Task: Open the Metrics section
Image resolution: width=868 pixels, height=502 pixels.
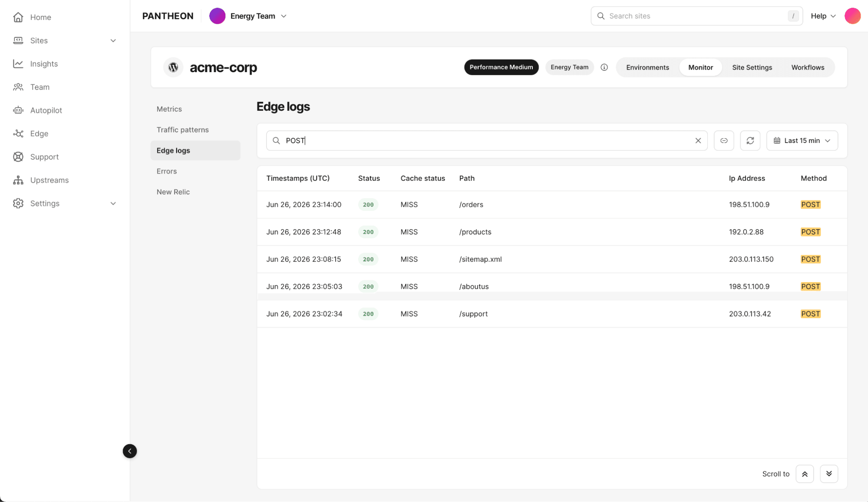Action: point(169,109)
